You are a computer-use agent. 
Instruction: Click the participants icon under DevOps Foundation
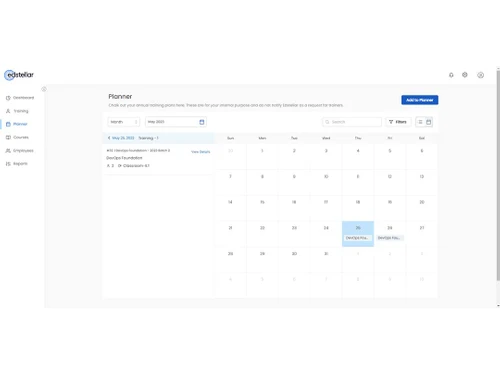(x=108, y=166)
